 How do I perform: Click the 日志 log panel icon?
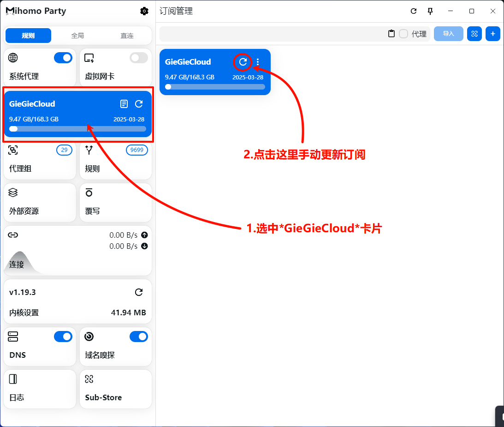(x=13, y=379)
